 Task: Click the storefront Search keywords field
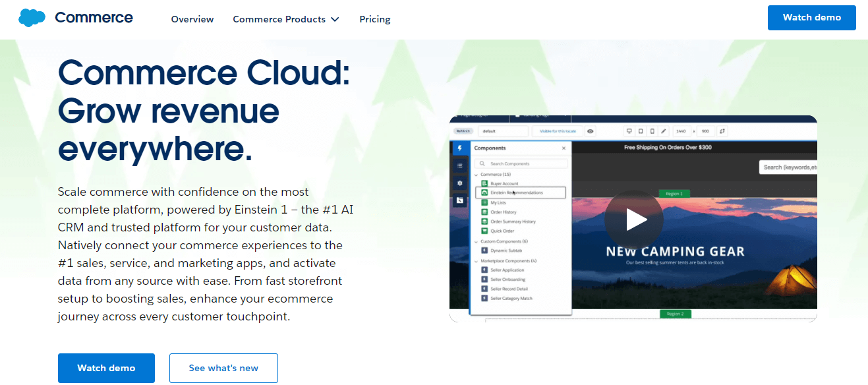coord(788,167)
